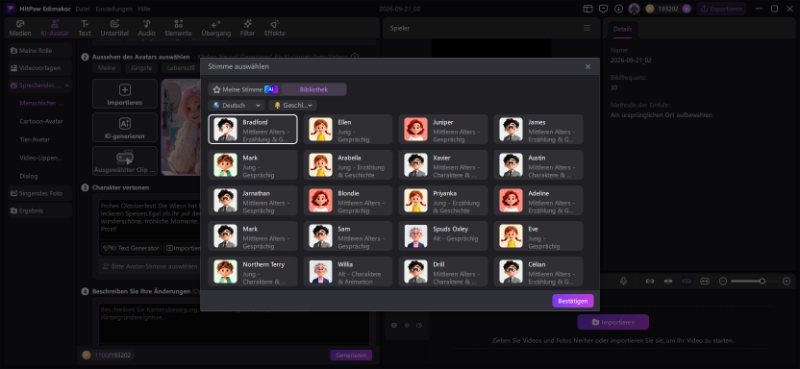Click the Exportieren button

pos(721,9)
